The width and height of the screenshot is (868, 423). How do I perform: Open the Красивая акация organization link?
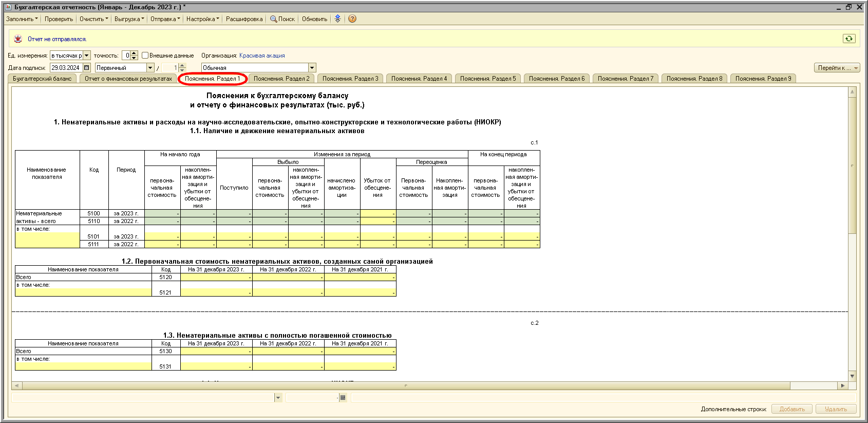pos(262,56)
